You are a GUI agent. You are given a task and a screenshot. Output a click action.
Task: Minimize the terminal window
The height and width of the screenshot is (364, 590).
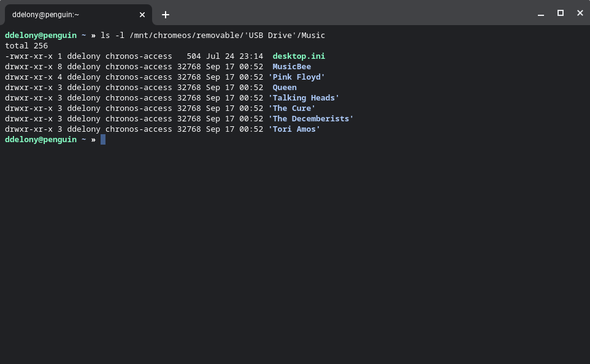[x=540, y=12]
